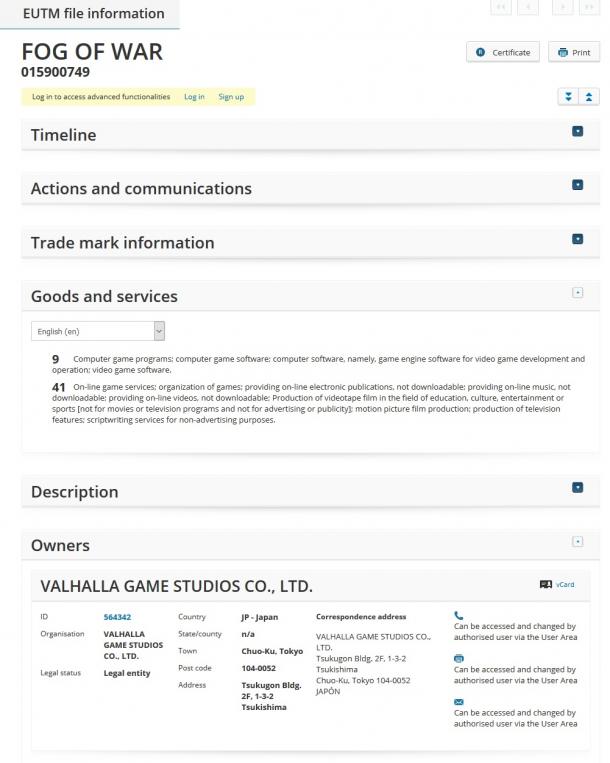Go to last record navigation arrow
This screenshot has height=763, width=610.
click(589, 7)
